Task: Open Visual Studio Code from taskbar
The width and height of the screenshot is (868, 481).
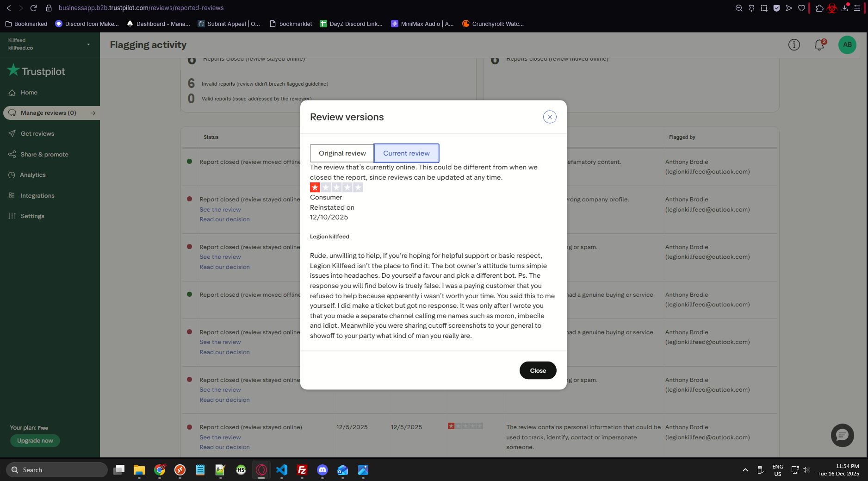Action: pyautogui.click(x=282, y=470)
